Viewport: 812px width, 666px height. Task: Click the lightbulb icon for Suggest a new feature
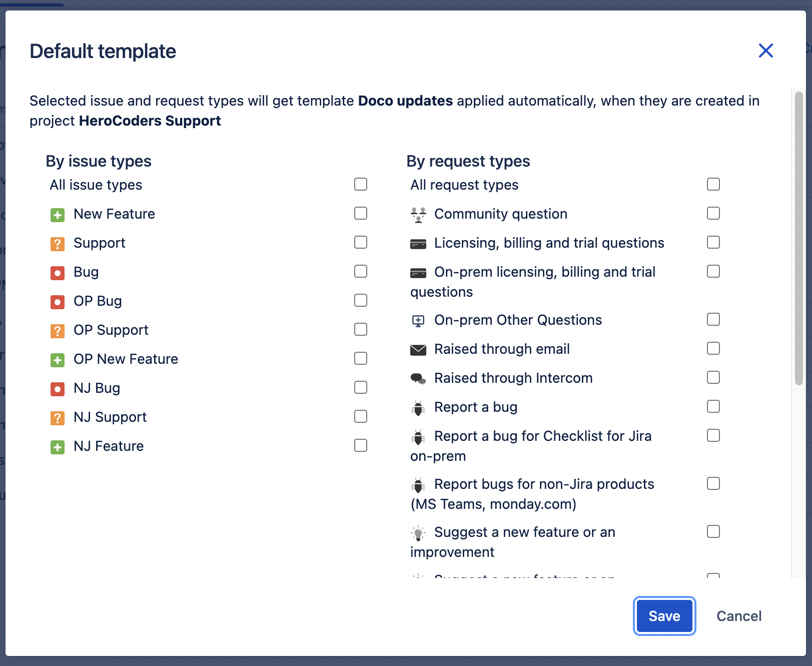click(419, 533)
